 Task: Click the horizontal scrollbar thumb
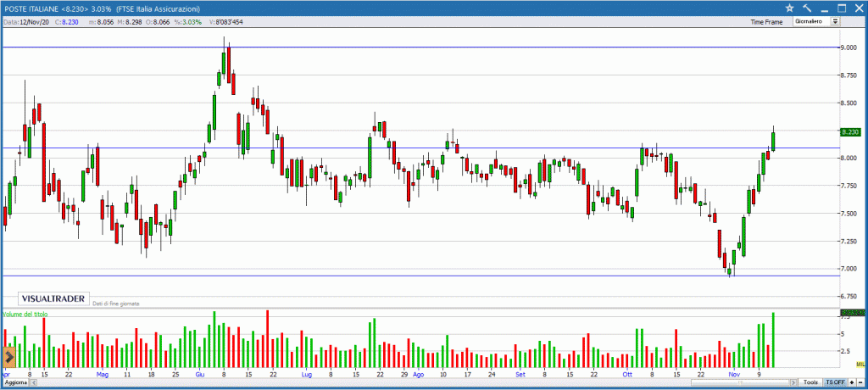tap(741, 383)
